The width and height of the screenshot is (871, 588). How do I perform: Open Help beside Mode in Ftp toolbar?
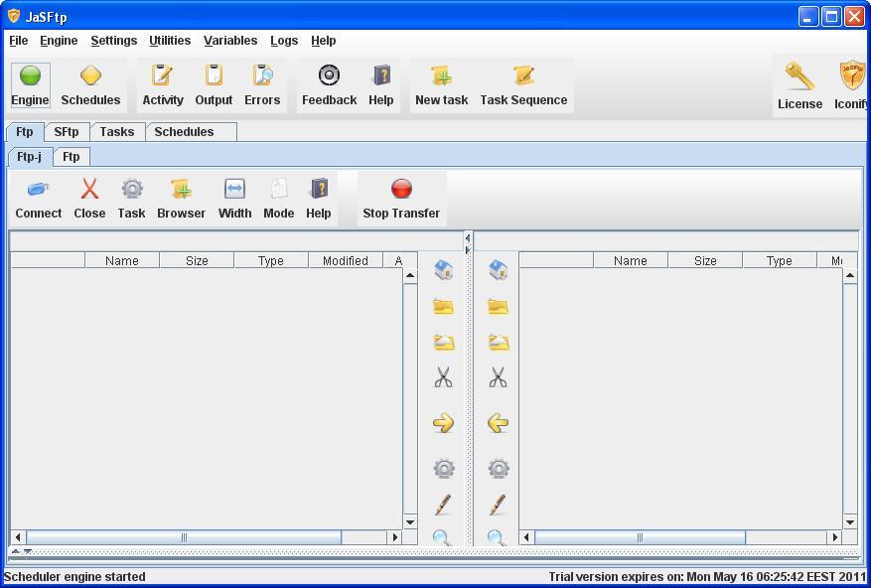318,199
